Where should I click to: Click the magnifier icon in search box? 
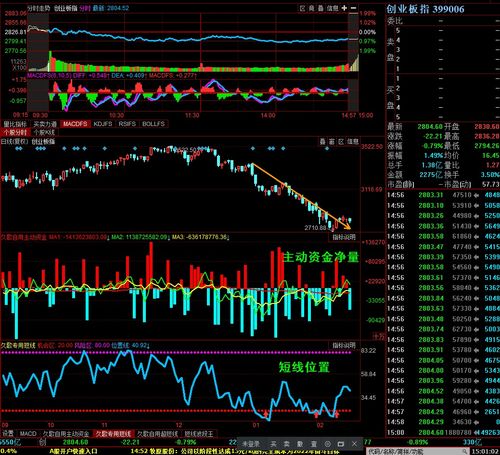tap(465, 451)
